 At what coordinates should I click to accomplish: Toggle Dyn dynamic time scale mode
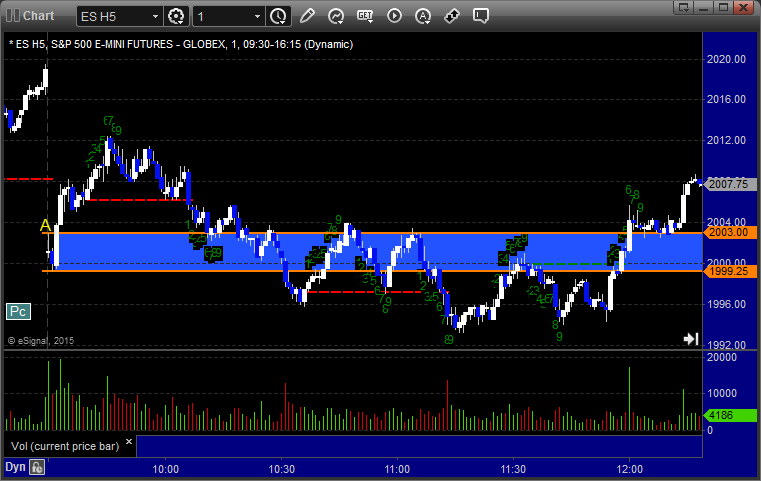pos(14,467)
